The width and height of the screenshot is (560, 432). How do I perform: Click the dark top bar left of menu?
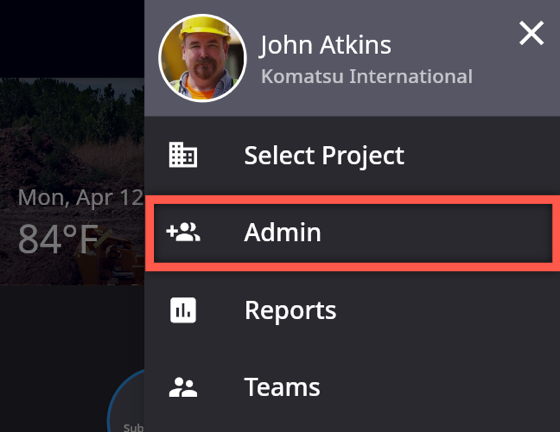click(x=72, y=39)
